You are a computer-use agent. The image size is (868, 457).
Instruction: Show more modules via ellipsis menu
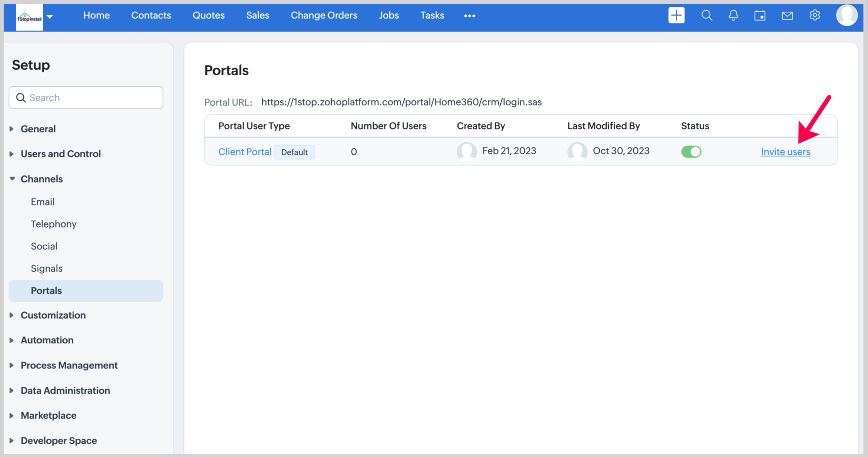coord(469,16)
